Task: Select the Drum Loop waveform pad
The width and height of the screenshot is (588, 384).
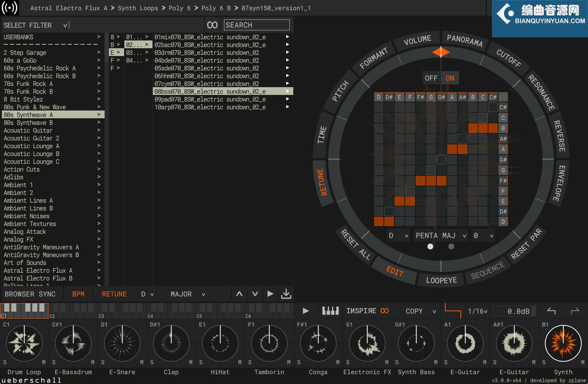Action: point(24,344)
